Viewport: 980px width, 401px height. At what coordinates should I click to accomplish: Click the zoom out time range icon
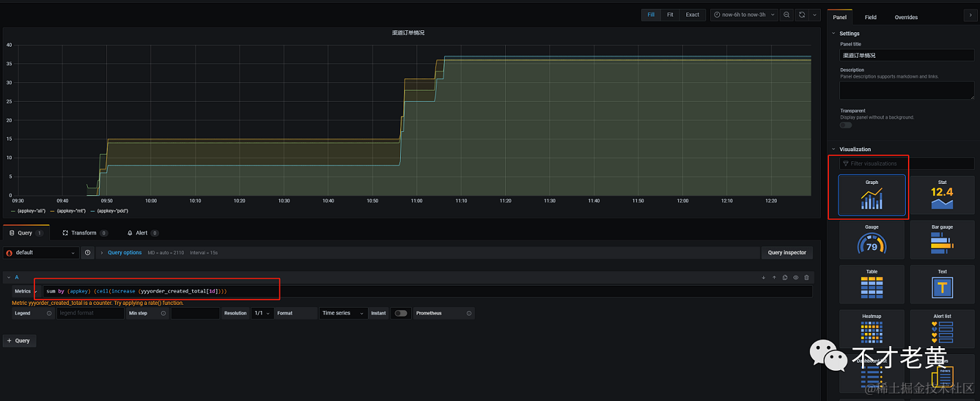786,14
